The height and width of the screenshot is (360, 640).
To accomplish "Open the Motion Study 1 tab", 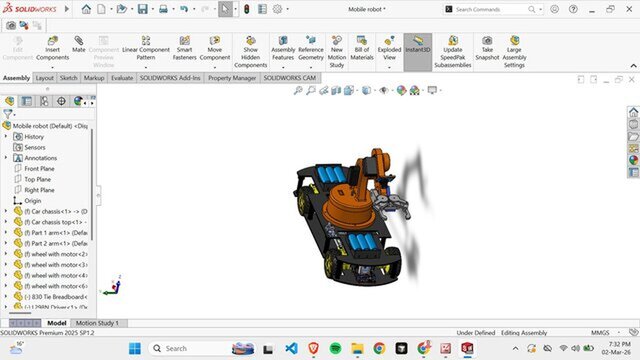I will 97,323.
